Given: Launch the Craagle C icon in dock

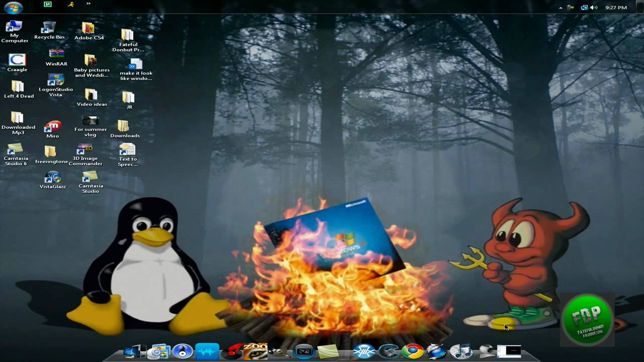Looking at the screenshot, I should click(x=389, y=351).
